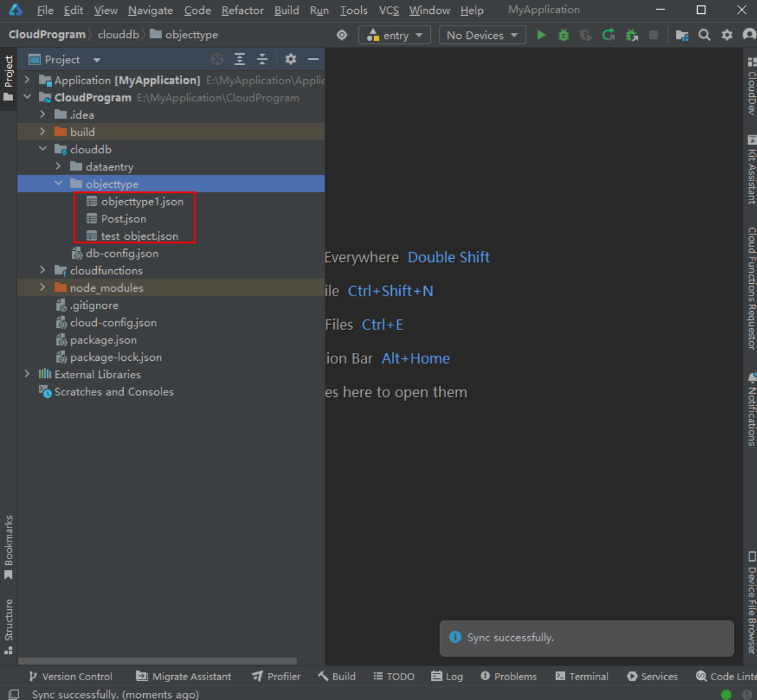
Task: Collapse the objecttype folder
Action: coord(58,184)
